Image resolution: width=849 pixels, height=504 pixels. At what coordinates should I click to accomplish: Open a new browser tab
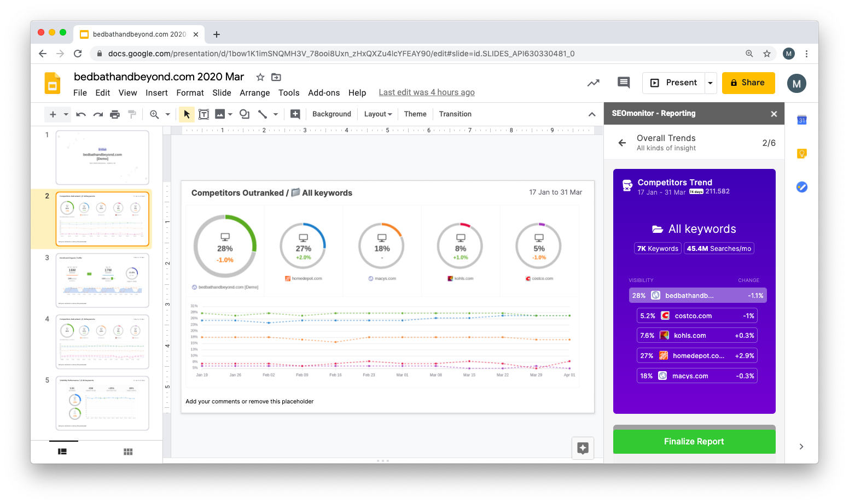click(217, 34)
